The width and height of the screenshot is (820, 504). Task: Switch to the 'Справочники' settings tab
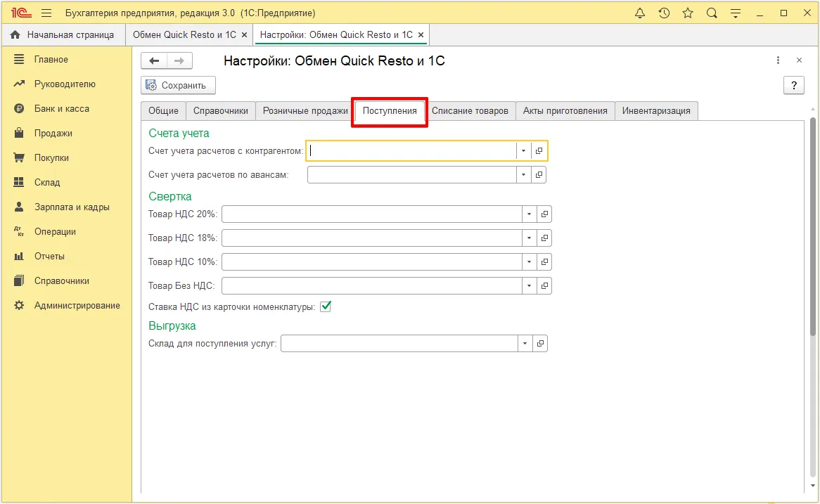point(221,111)
